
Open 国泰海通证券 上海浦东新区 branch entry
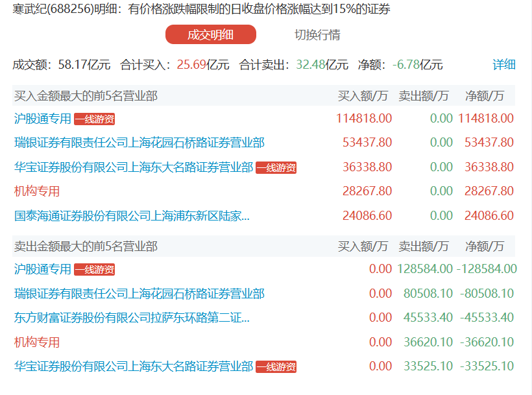pyautogui.click(x=132, y=216)
